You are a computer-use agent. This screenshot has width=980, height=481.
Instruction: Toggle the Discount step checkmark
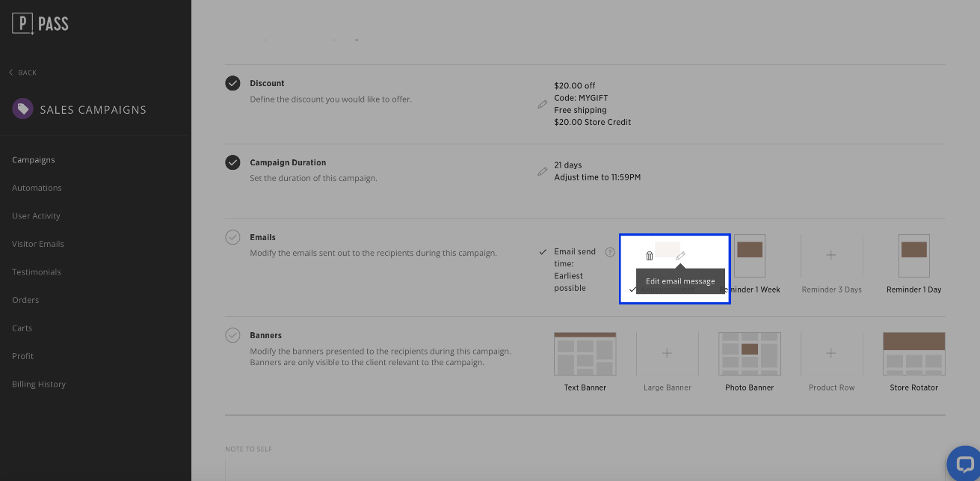click(x=232, y=83)
